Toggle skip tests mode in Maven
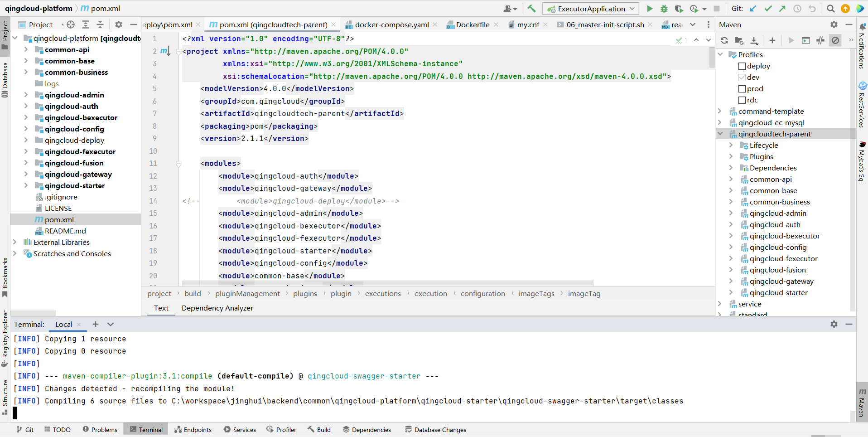The height and width of the screenshot is (437, 868). tap(835, 40)
